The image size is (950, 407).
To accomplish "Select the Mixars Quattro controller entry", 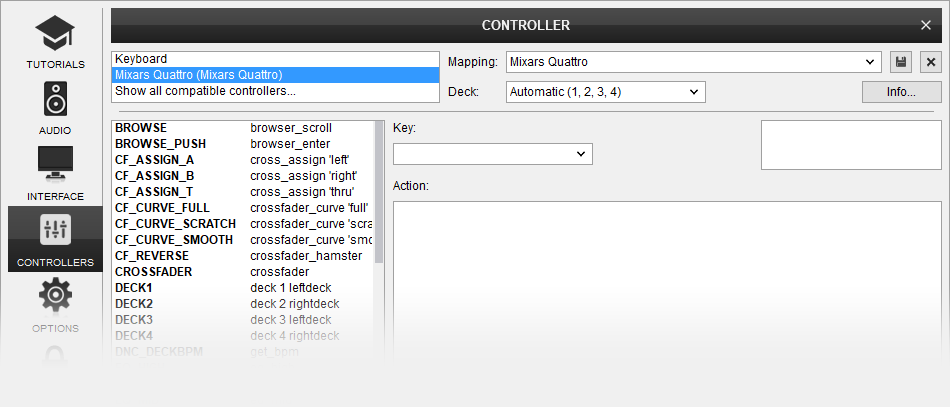I will pyautogui.click(x=275, y=75).
